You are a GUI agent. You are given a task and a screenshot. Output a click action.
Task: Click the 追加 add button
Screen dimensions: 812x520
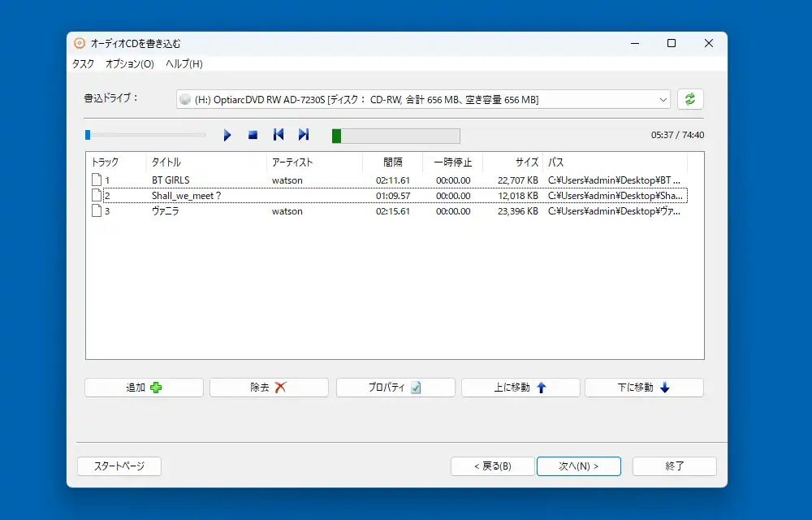144,388
